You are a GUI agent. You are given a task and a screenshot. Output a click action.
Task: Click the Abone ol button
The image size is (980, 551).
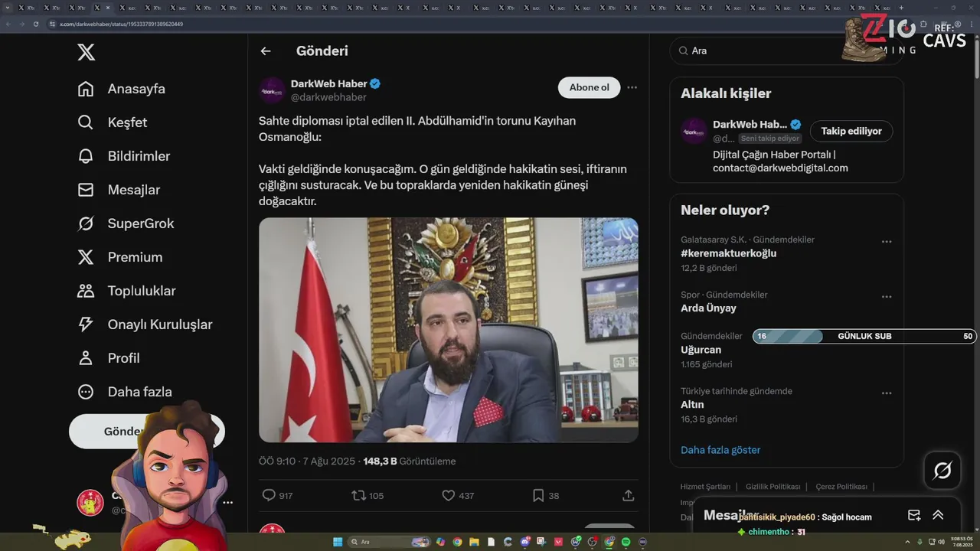[590, 87]
